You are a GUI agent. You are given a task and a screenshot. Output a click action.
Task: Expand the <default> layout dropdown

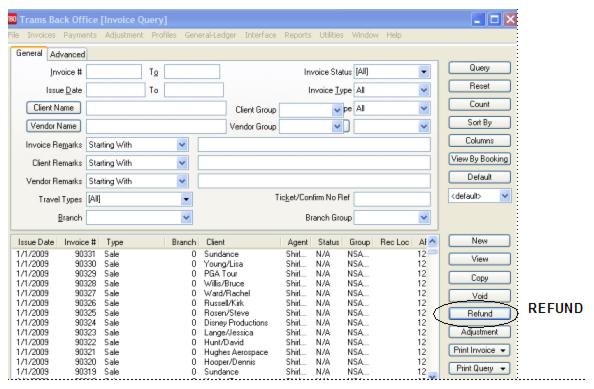click(x=505, y=196)
